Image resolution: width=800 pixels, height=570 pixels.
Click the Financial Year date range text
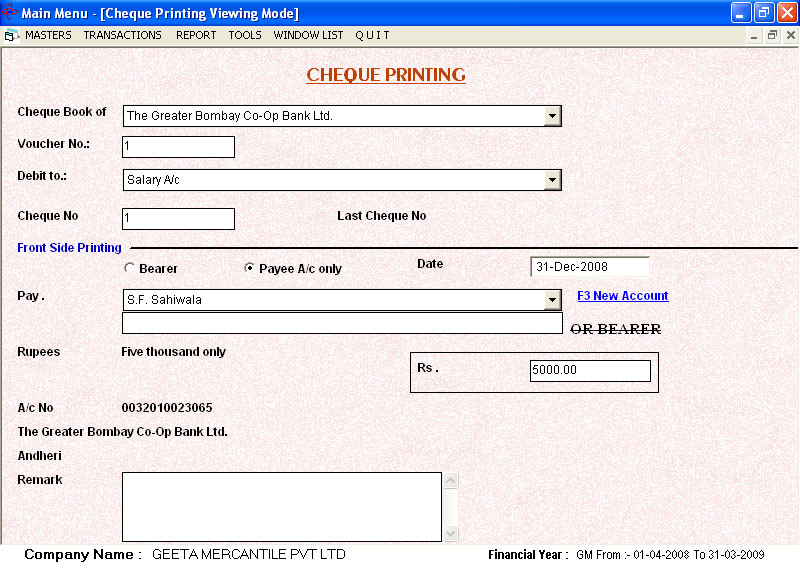670,555
